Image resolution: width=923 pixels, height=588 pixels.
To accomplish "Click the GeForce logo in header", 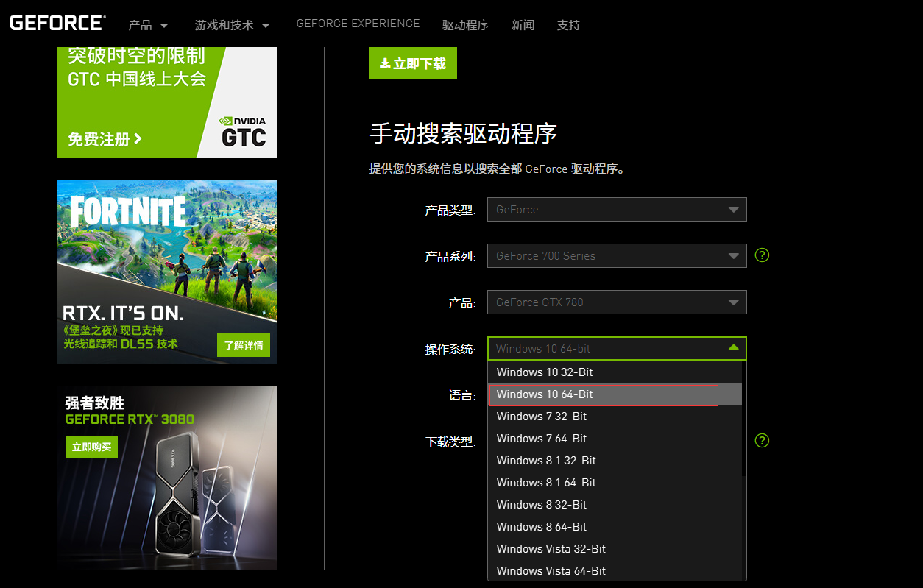I will point(57,23).
